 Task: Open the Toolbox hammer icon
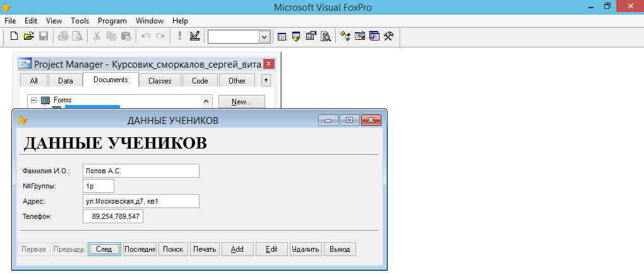pyautogui.click(x=388, y=36)
